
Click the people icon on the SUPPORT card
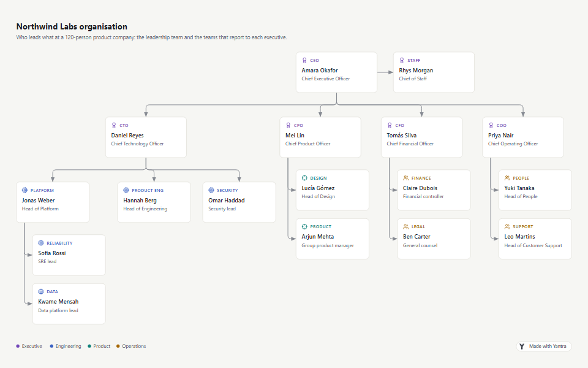point(507,226)
